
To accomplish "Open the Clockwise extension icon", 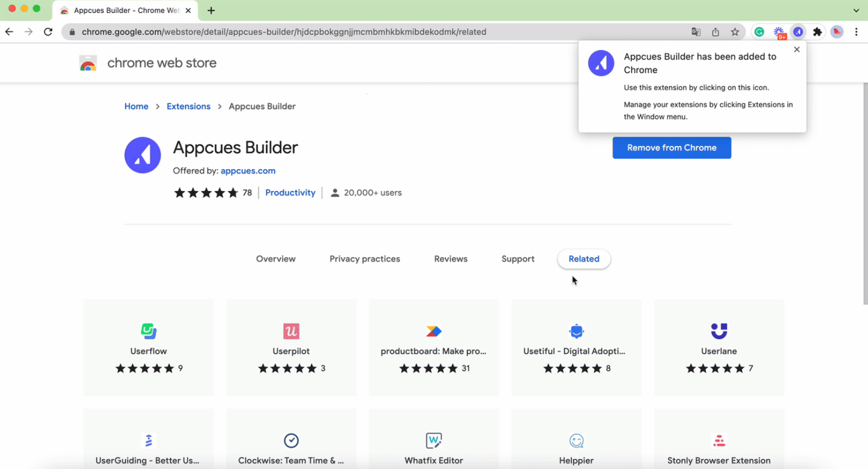I will tap(291, 440).
